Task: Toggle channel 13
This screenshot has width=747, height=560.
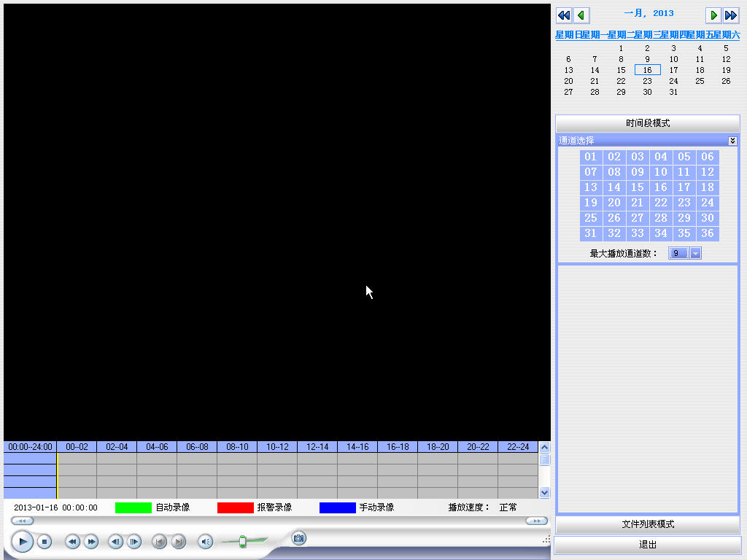Action: (x=591, y=187)
